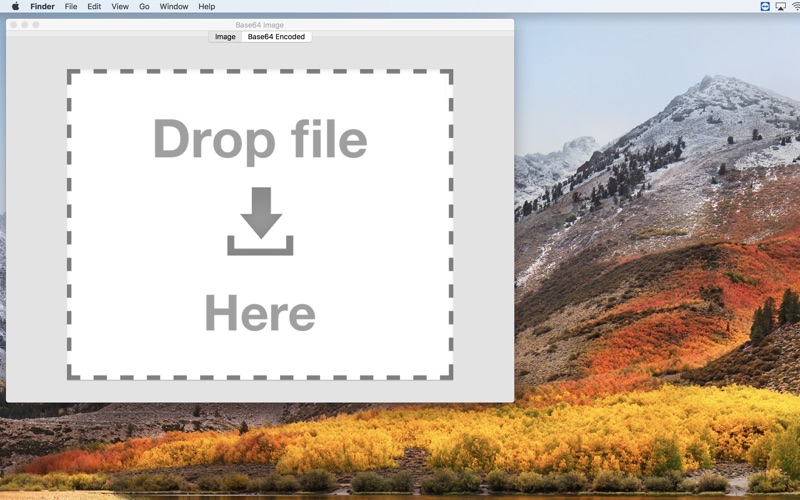Open the Go menu
Screen dimensions: 800x500
(144, 7)
